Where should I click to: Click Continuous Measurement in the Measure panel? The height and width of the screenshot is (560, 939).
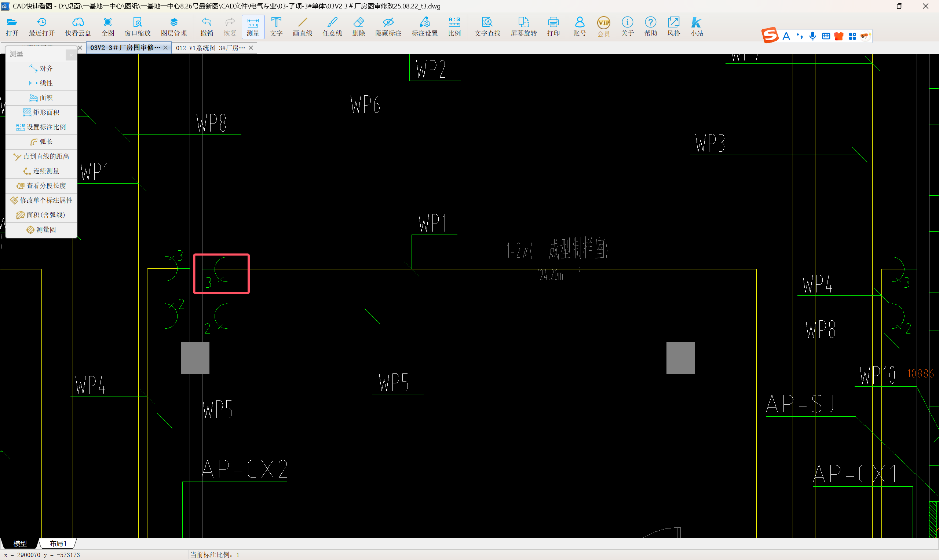coord(41,171)
